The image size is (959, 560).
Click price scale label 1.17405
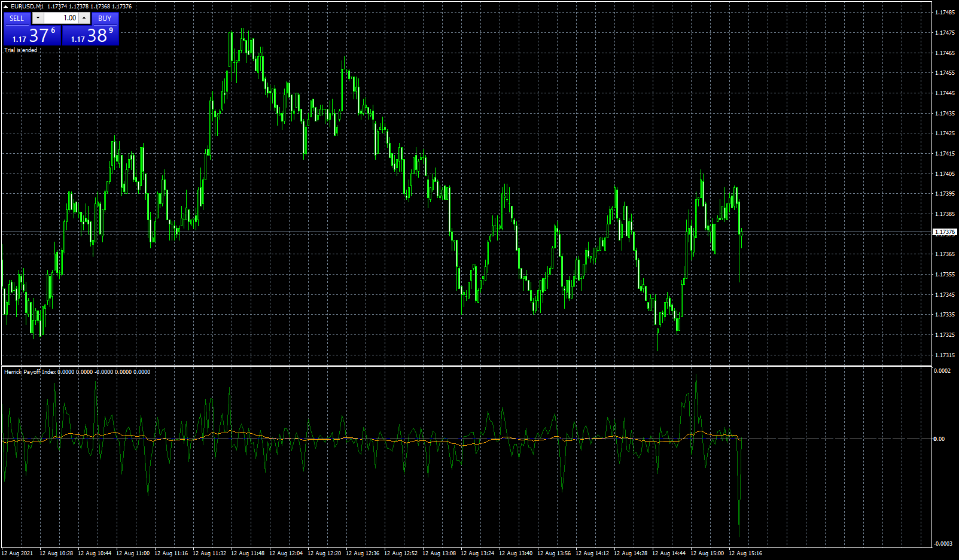click(x=945, y=174)
